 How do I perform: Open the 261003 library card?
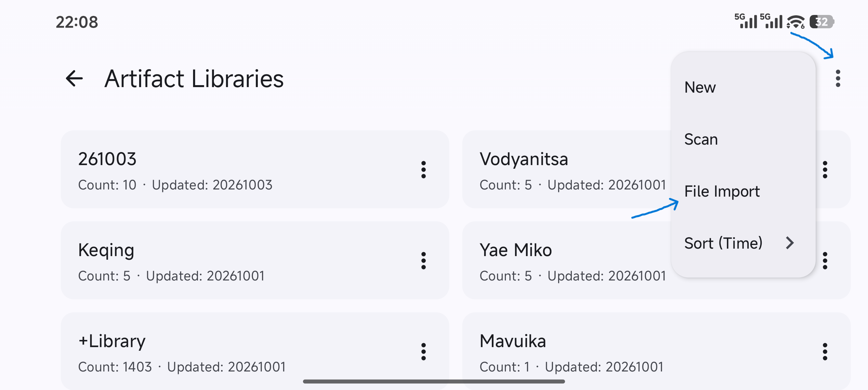point(255,169)
